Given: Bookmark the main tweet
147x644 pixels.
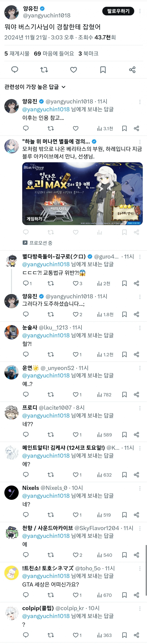Looking at the screenshot, I should [x=103, y=70].
